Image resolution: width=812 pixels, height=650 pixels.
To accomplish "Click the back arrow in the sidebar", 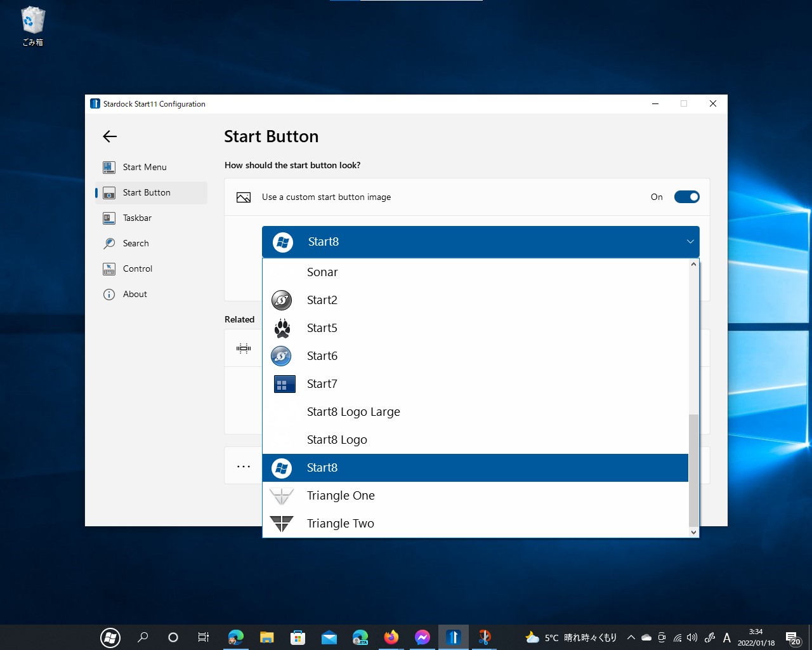I will pyautogui.click(x=110, y=136).
